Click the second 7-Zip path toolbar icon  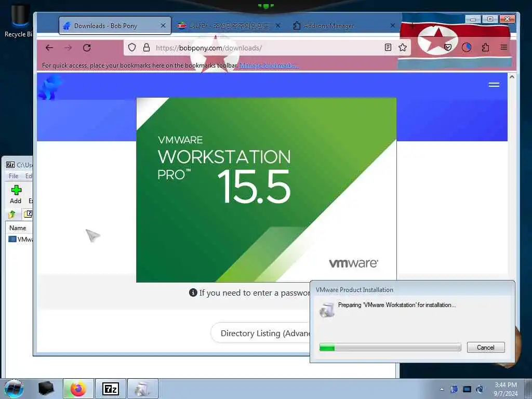click(28, 214)
